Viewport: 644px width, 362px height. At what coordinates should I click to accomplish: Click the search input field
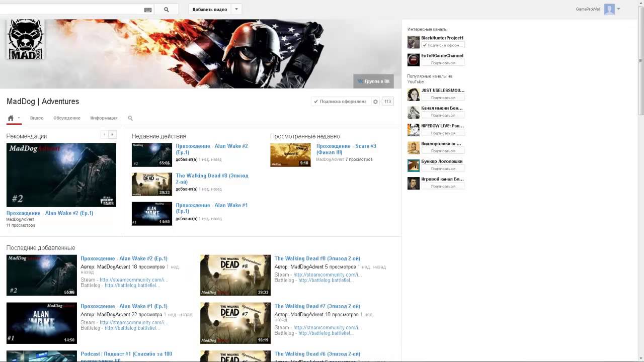click(71, 10)
